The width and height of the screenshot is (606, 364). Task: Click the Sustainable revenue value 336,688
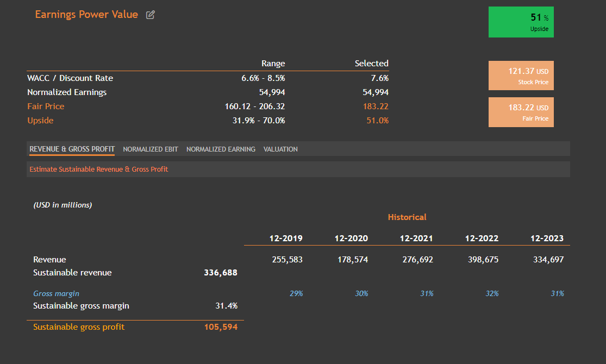(x=221, y=273)
